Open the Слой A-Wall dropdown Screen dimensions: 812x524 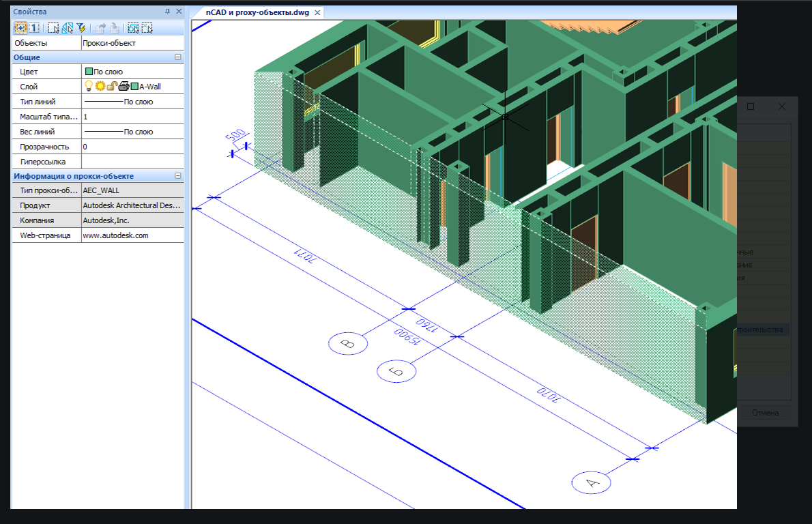[x=132, y=87]
